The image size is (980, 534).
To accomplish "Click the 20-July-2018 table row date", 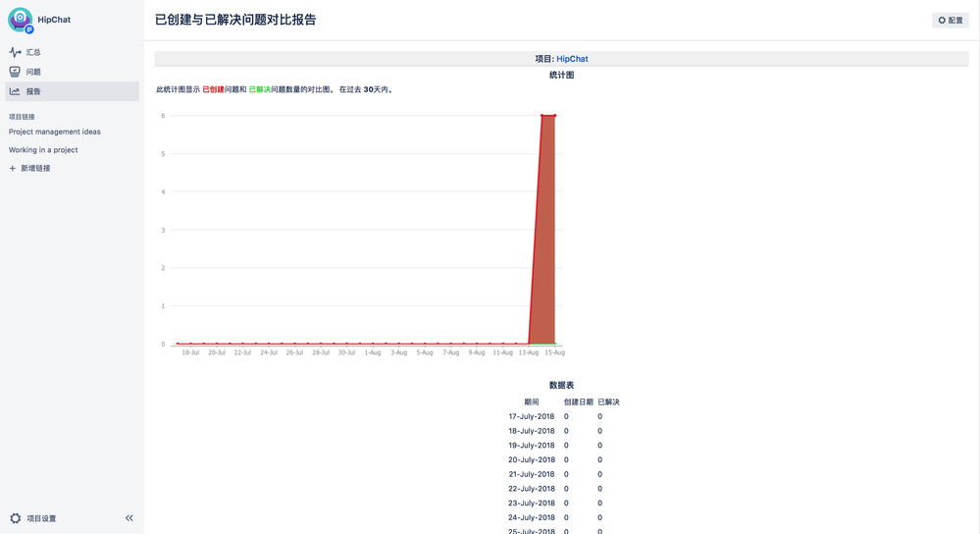I will [x=532, y=459].
